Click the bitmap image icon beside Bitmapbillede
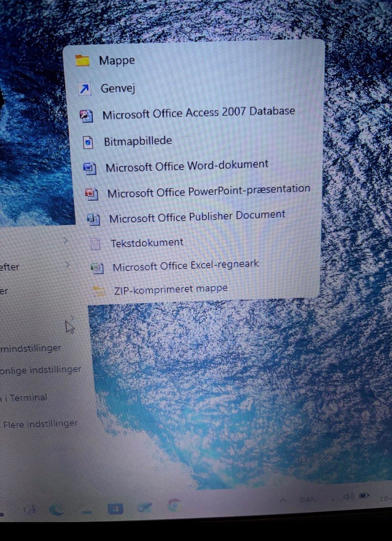The image size is (392, 541). click(88, 142)
